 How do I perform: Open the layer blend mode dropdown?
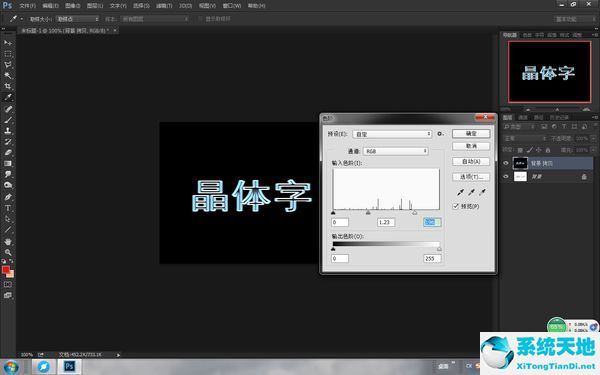click(525, 138)
